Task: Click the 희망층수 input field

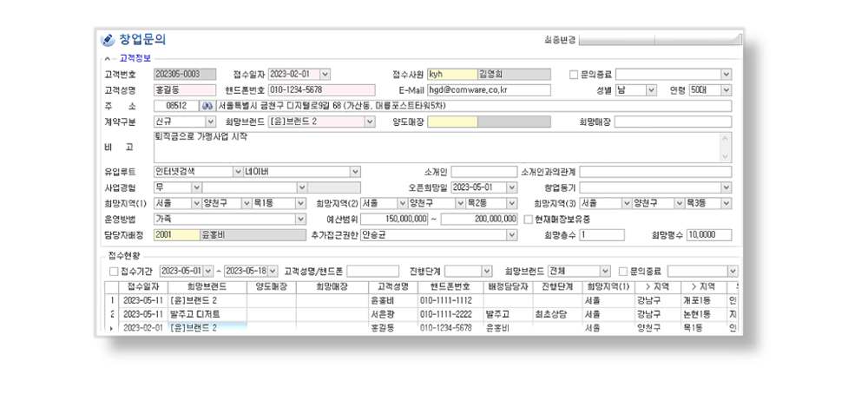Action: pyautogui.click(x=602, y=235)
